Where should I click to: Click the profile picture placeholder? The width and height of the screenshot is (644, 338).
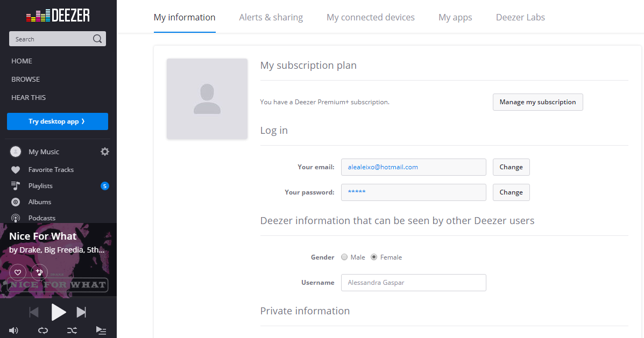coord(207,99)
